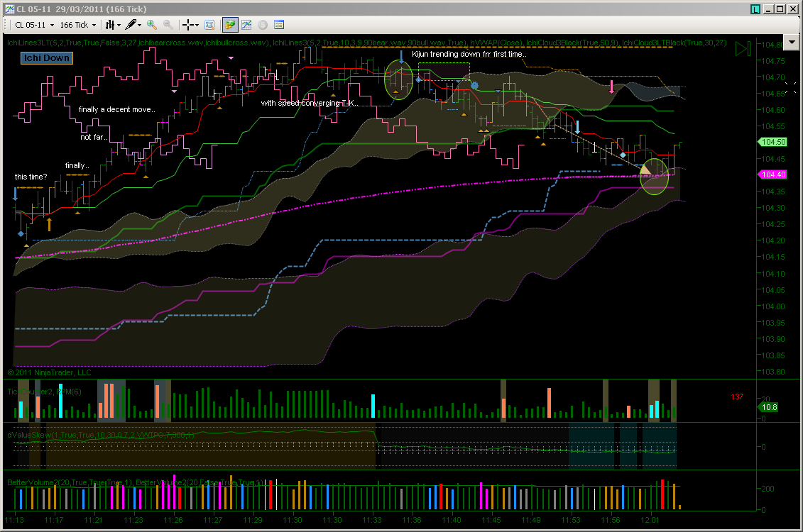Screen dimensions: 803x532
Task: Click the greyed zoom out magnifier
Action: pos(168,25)
